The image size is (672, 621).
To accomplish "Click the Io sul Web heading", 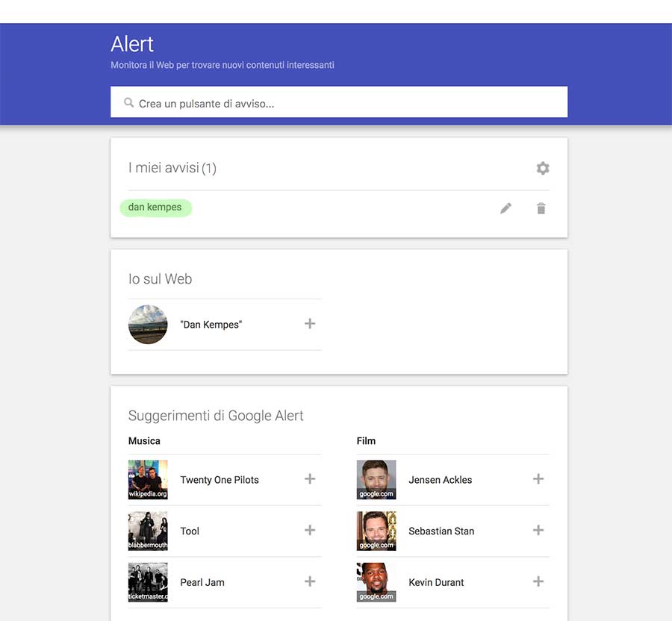I will point(161,279).
